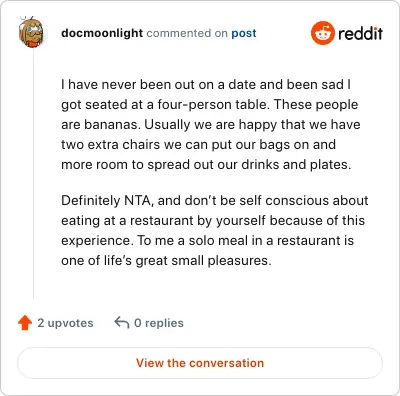Click the reply arrow icon
This screenshot has width=400, height=396.
click(x=122, y=323)
